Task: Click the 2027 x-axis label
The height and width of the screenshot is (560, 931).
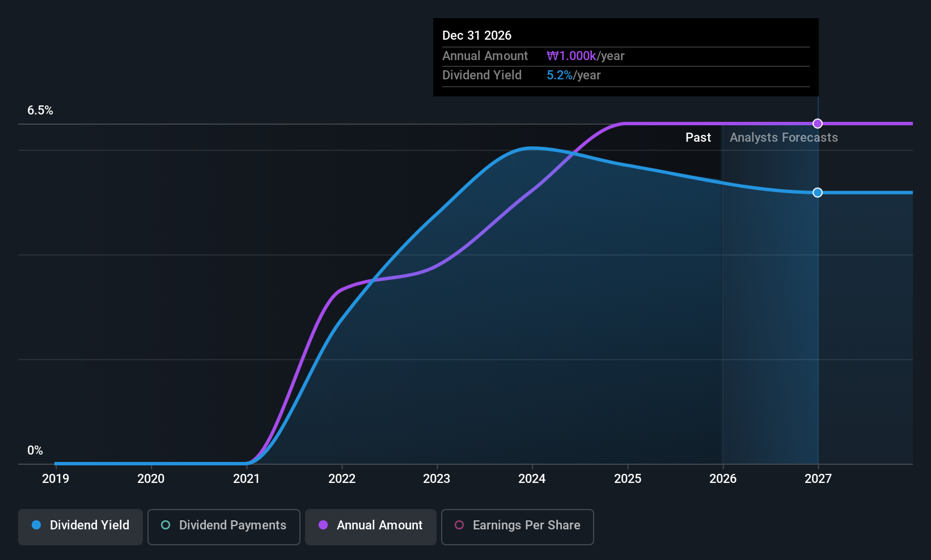Action: tap(818, 479)
